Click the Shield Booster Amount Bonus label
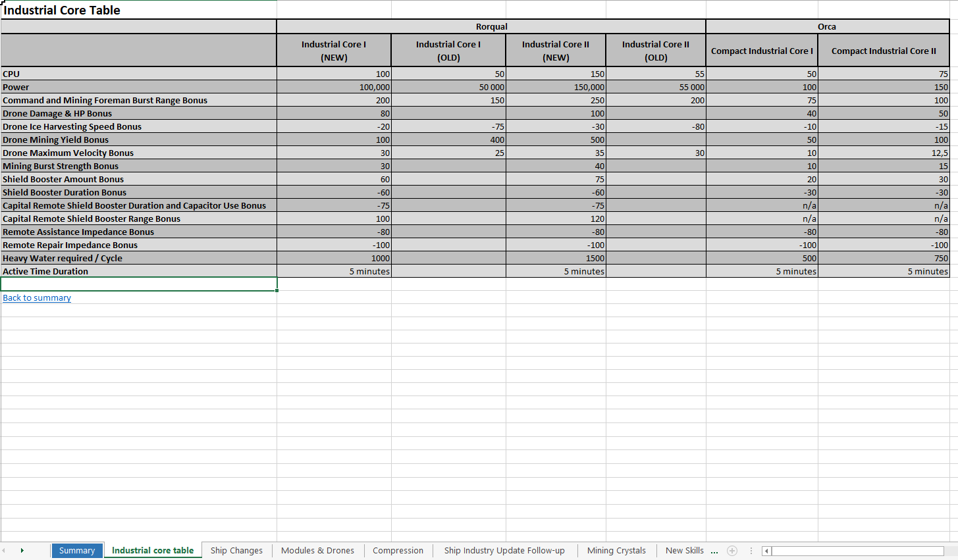The image size is (958, 560). tap(138, 179)
